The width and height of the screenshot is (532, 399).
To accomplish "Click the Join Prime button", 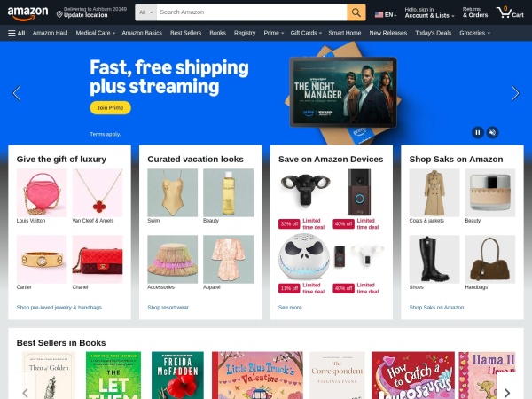I will click(110, 107).
